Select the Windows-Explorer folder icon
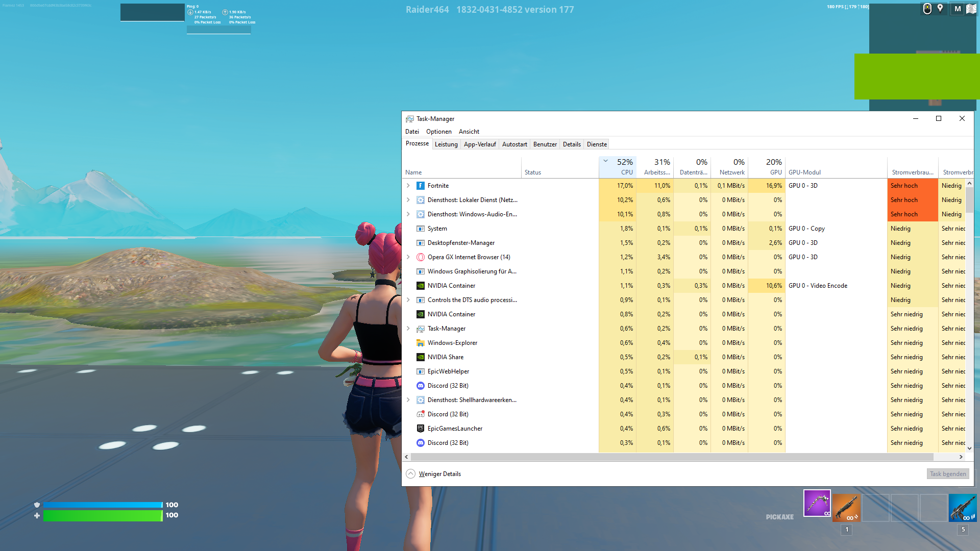Image resolution: width=980 pixels, height=551 pixels. [x=420, y=343]
